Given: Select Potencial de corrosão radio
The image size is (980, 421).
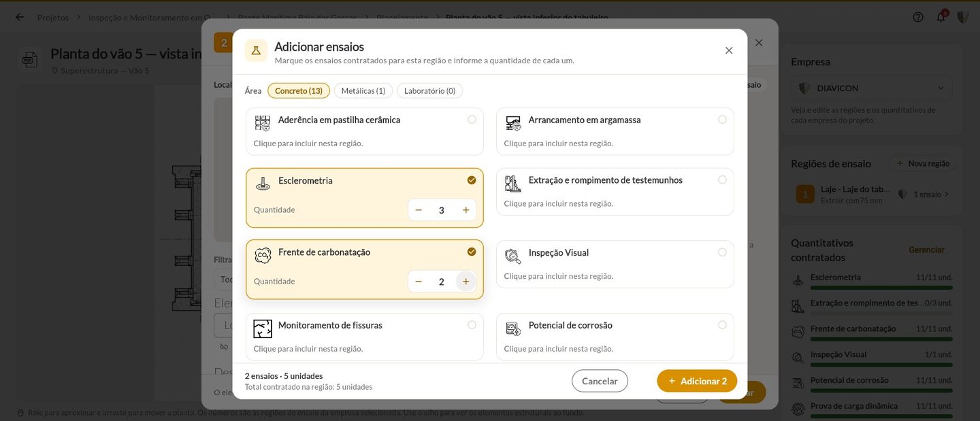Looking at the screenshot, I should (722, 325).
